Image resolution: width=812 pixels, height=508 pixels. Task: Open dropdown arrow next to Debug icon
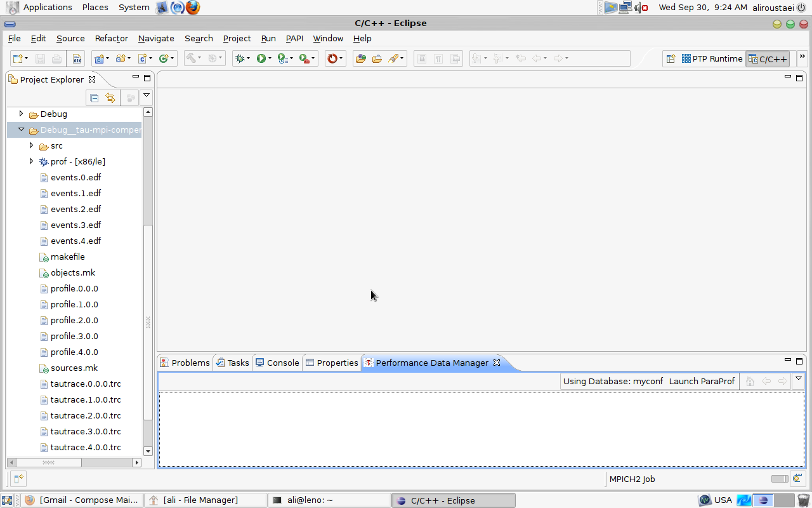click(248, 58)
